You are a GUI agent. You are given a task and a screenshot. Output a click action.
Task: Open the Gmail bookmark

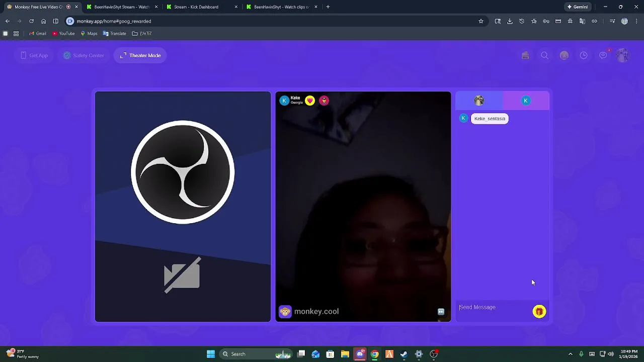[x=38, y=34]
